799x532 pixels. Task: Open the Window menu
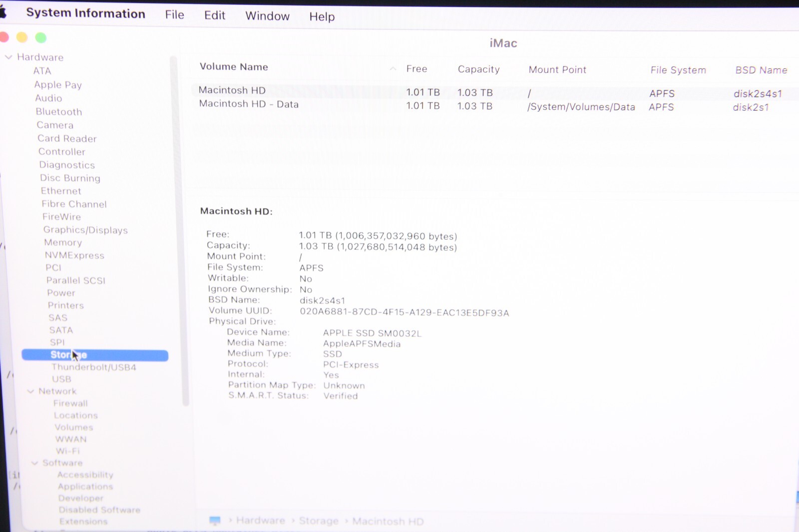click(268, 16)
